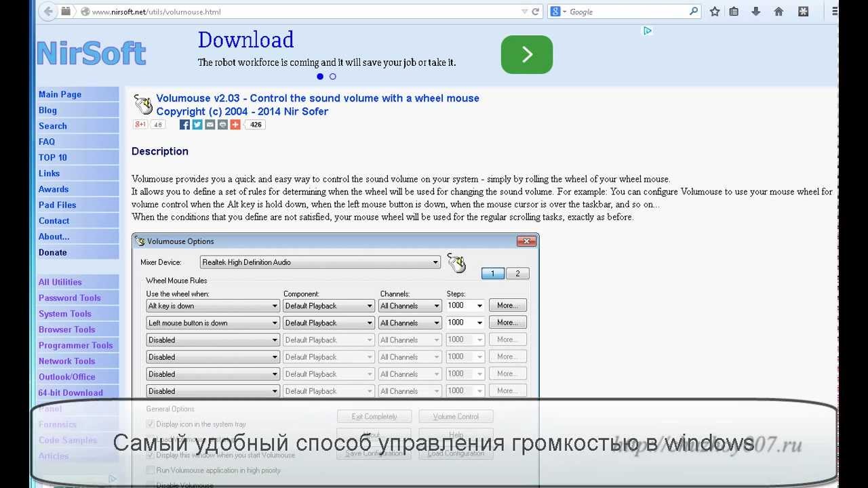Open the 'Alt key is down' dropdown
This screenshot has height=488, width=868.
point(213,306)
